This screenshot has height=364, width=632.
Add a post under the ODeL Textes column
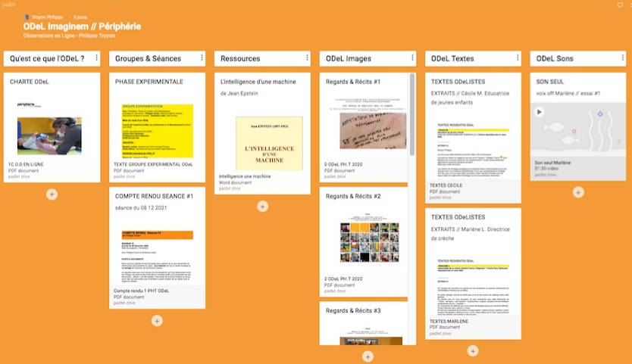473,351
